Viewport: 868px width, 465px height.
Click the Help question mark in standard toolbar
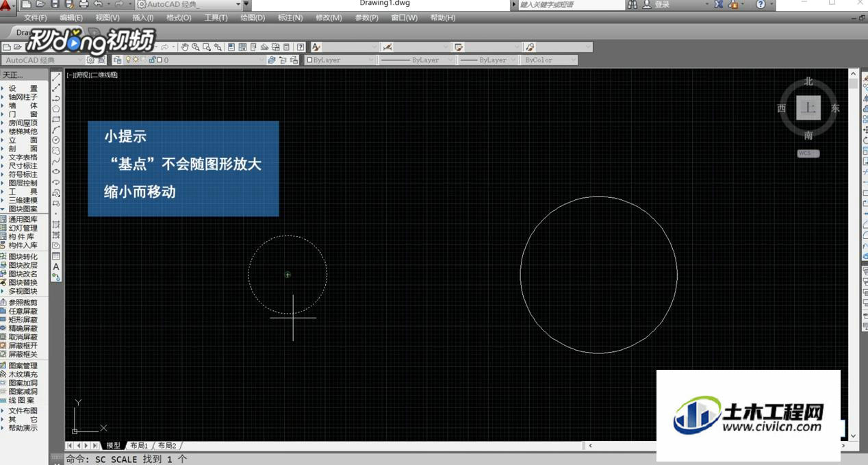(301, 47)
